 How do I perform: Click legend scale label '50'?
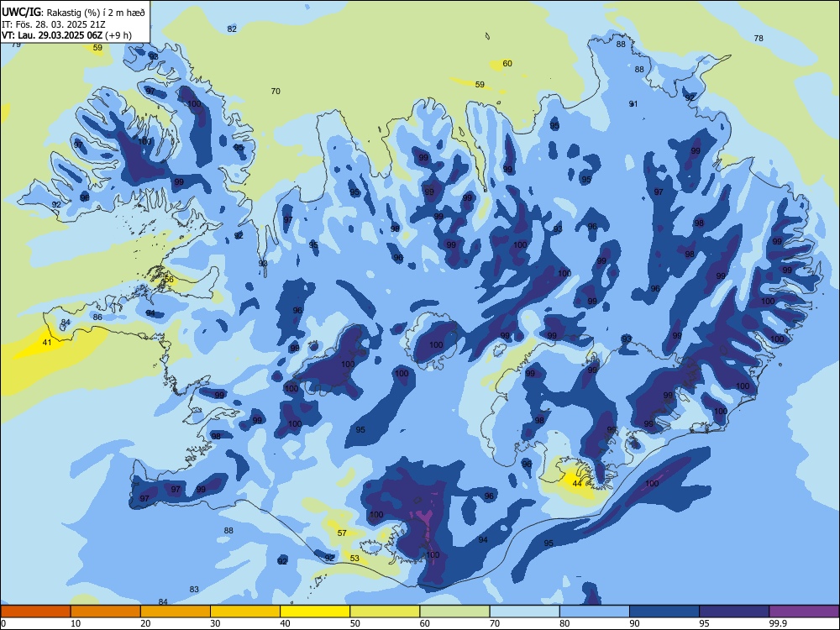tap(355, 623)
